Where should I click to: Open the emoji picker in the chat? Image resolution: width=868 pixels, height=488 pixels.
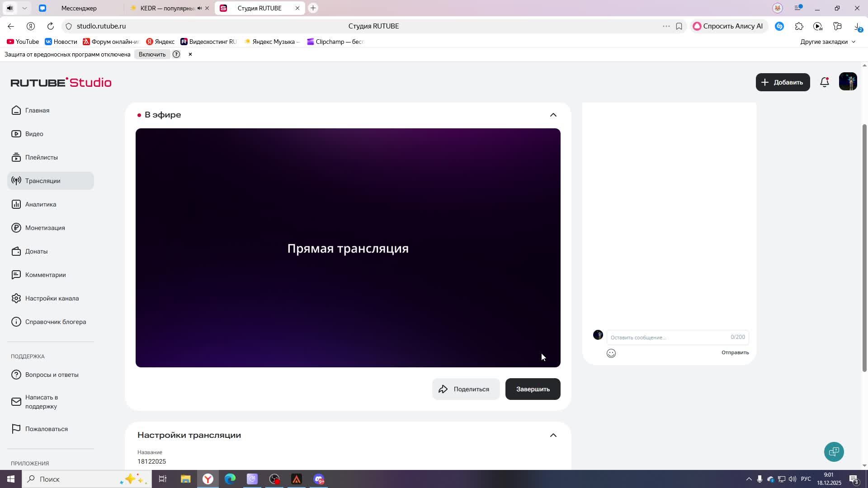coord(611,353)
